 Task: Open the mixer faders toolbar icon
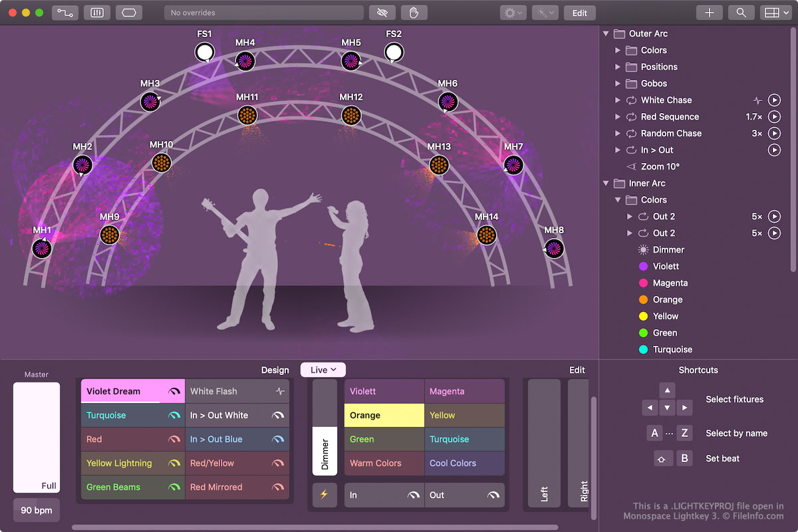[x=97, y=13]
